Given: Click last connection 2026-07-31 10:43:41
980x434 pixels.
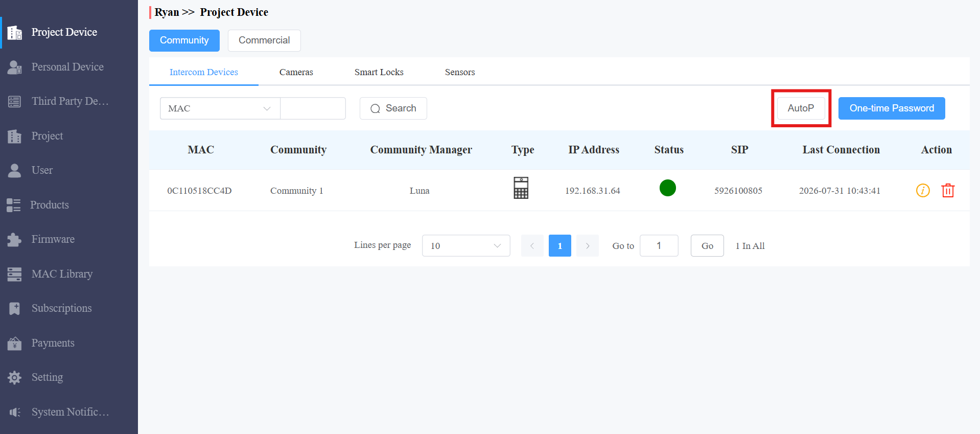Looking at the screenshot, I should coord(840,191).
